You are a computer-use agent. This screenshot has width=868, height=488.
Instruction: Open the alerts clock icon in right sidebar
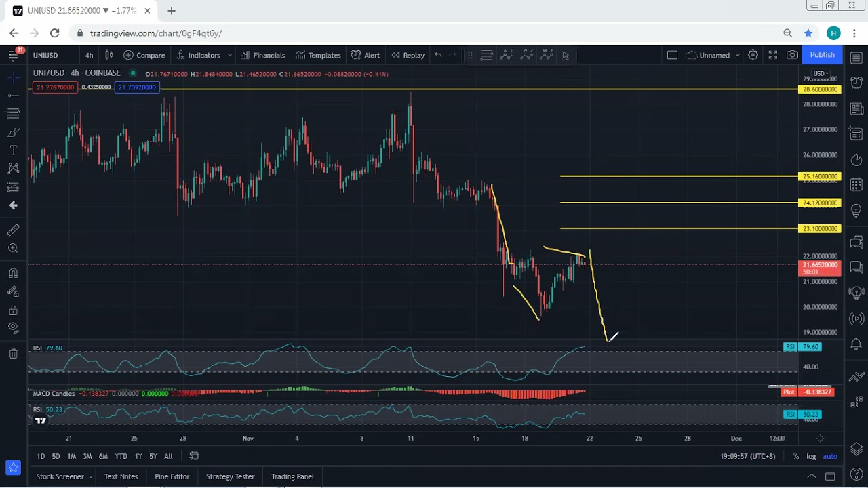(x=856, y=83)
